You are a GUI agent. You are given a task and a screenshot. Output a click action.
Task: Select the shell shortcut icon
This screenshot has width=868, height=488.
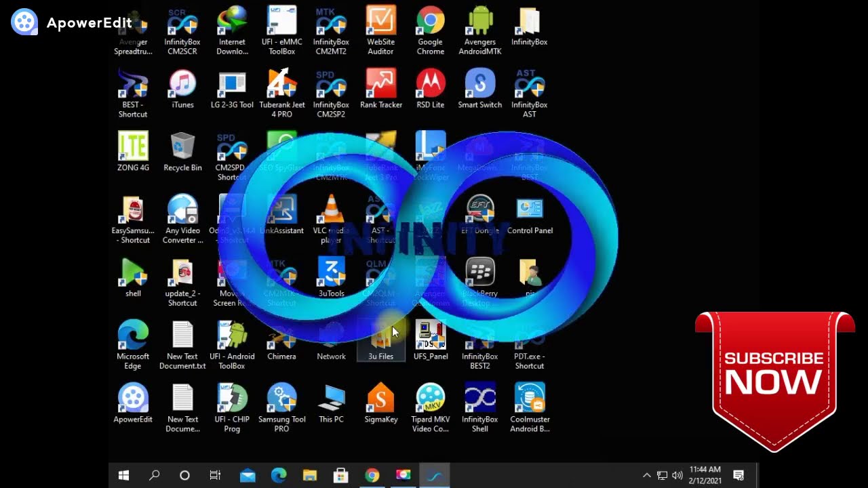133,278
